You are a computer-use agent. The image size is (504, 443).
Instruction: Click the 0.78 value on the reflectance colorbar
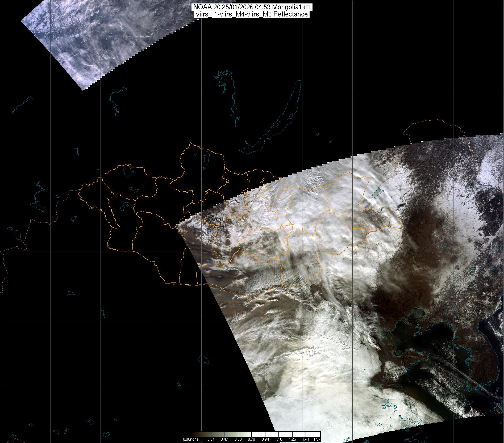pos(251,440)
